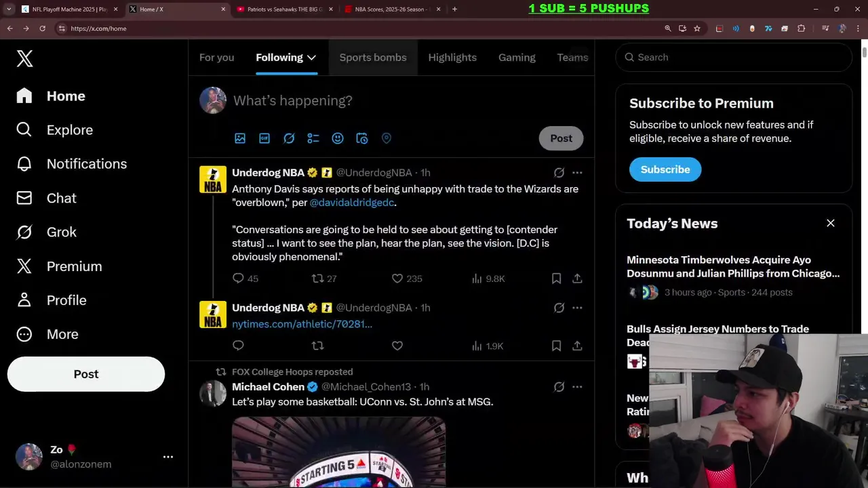View analytics 9.8K on Davis post
The width and height of the screenshot is (868, 488).
click(488, 279)
